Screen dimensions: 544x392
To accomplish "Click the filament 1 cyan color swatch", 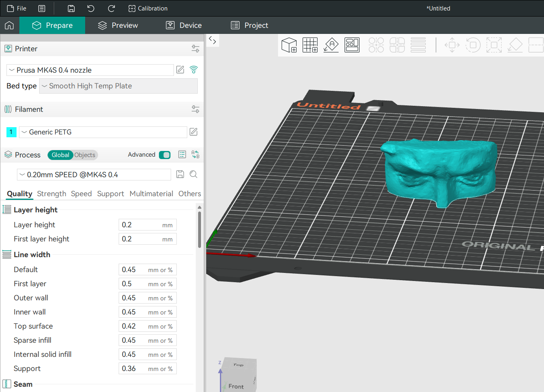I will click(11, 132).
